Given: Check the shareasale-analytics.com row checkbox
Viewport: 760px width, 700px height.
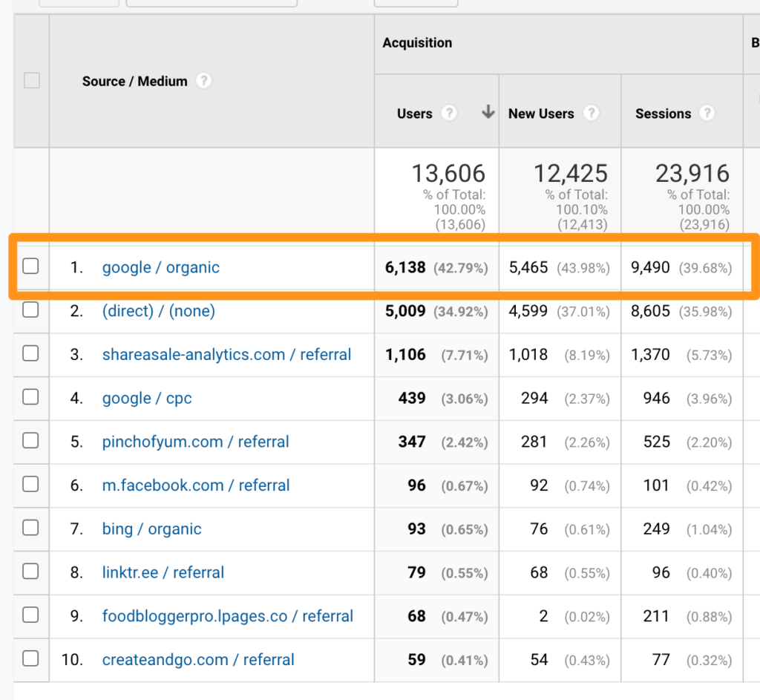Looking at the screenshot, I should click(x=30, y=353).
